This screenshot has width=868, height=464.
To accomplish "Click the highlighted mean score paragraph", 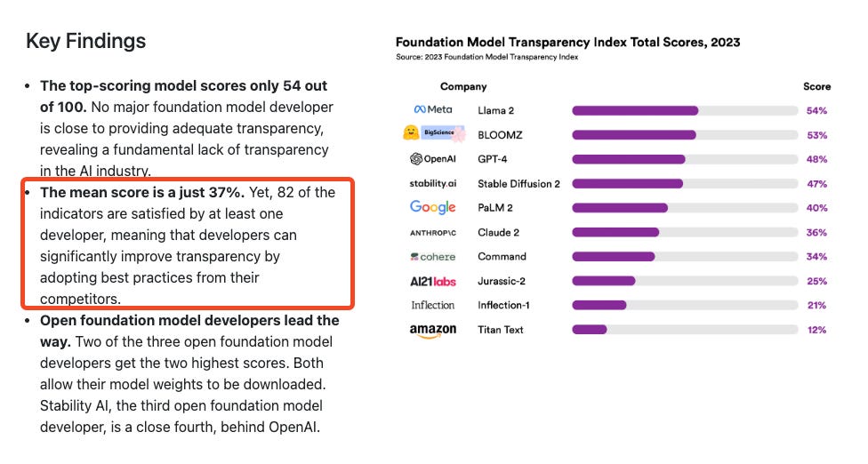I will click(x=188, y=245).
